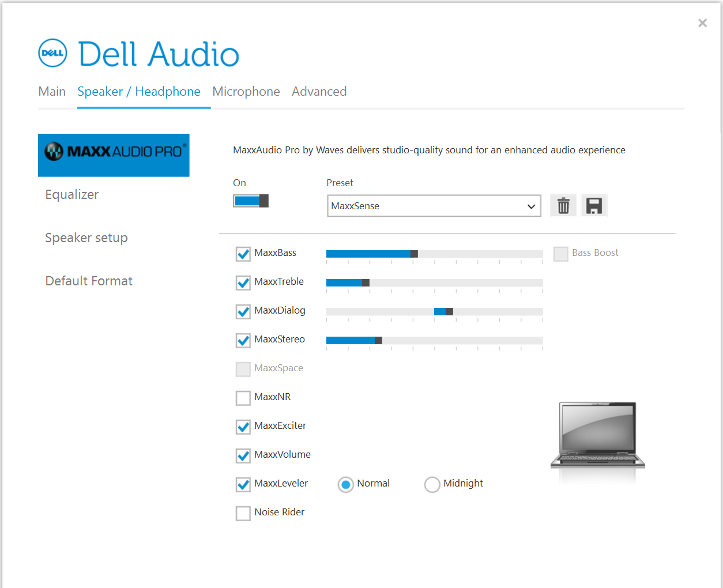Viewport: 723px width, 588px height.
Task: Click the MaxxDialog slider handle
Action: tap(449, 311)
